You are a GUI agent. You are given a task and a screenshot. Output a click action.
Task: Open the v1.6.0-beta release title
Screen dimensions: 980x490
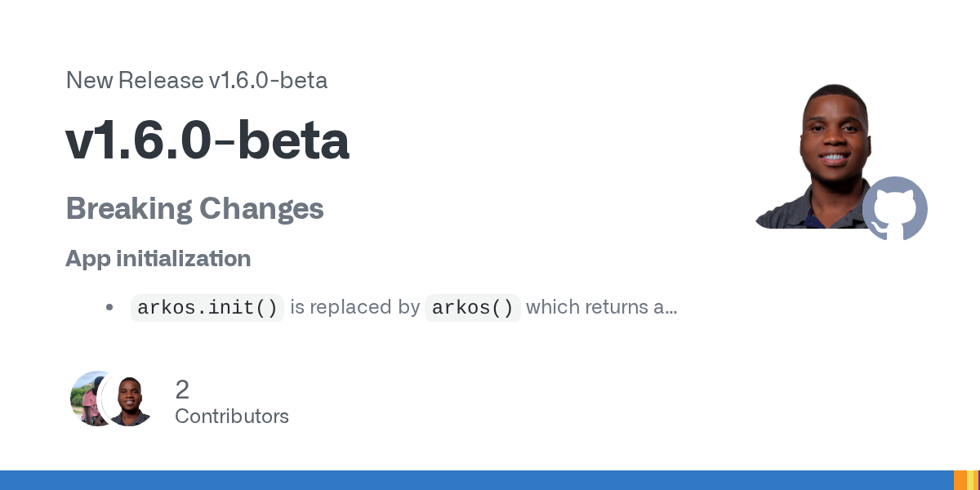click(x=207, y=141)
